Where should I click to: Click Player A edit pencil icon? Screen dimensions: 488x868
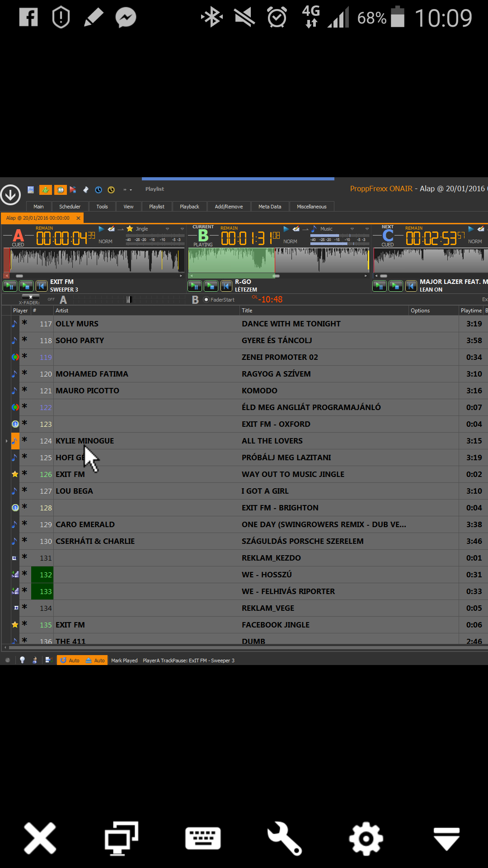(111, 229)
